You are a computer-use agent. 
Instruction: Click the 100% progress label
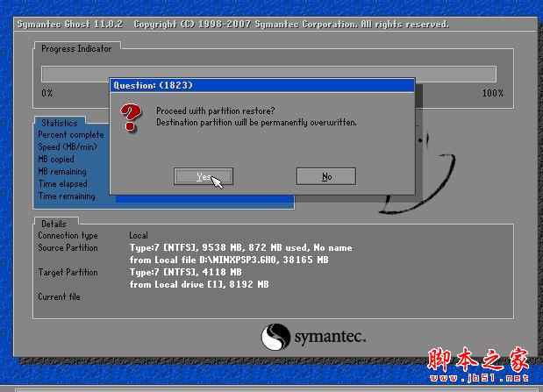493,93
